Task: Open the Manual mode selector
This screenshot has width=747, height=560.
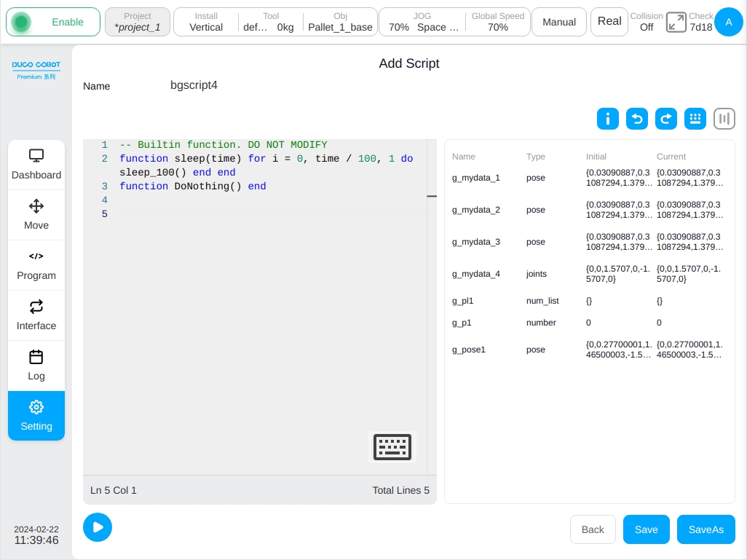Action: (x=559, y=22)
